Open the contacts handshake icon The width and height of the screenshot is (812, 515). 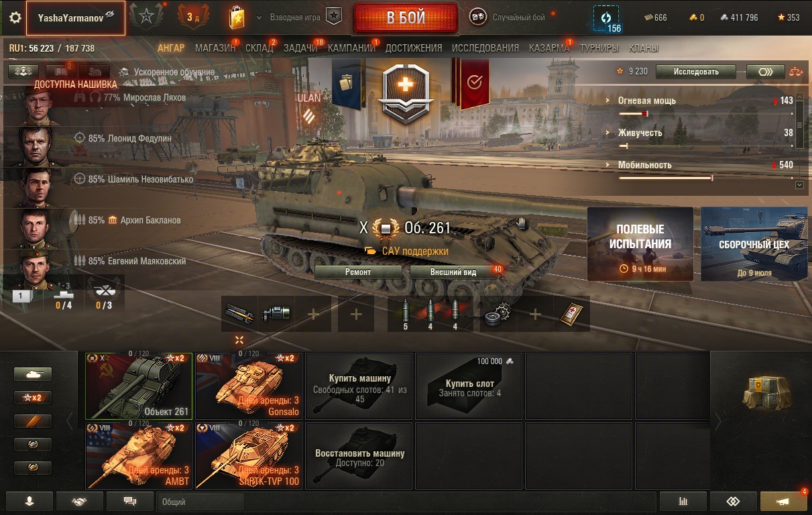[x=79, y=502]
